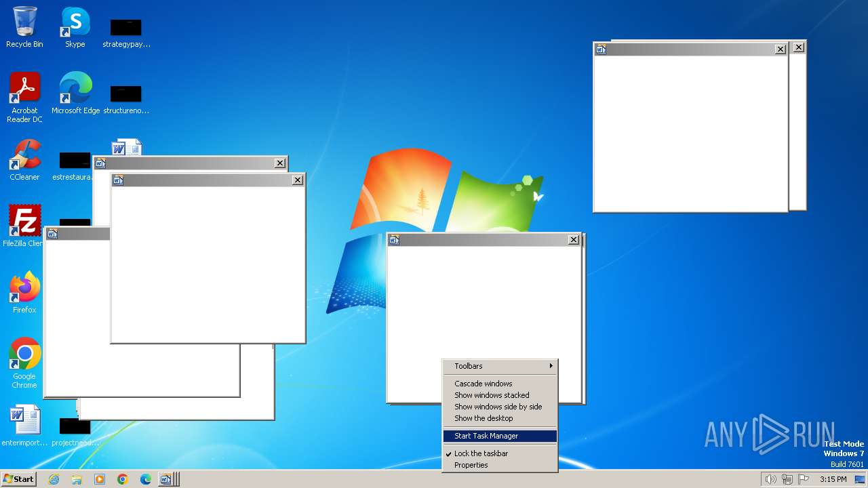The image size is (868, 488).
Task: Open the Skype desktop shortcut
Action: 75,27
